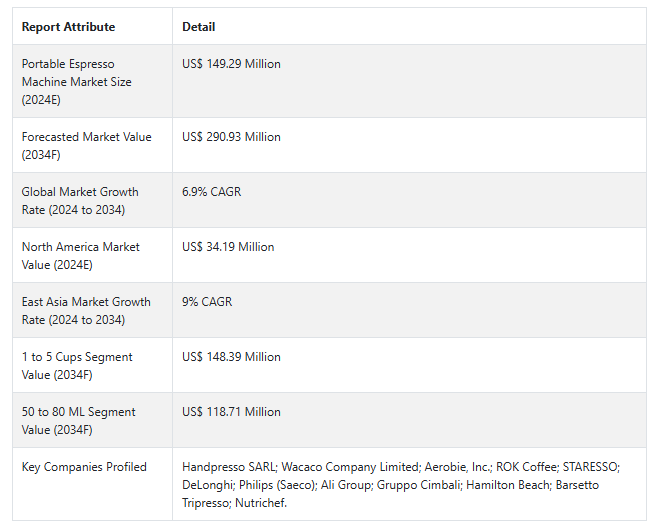
Task: Select the Forecasted Market Value (2034F) cell
Action: click(x=93, y=145)
